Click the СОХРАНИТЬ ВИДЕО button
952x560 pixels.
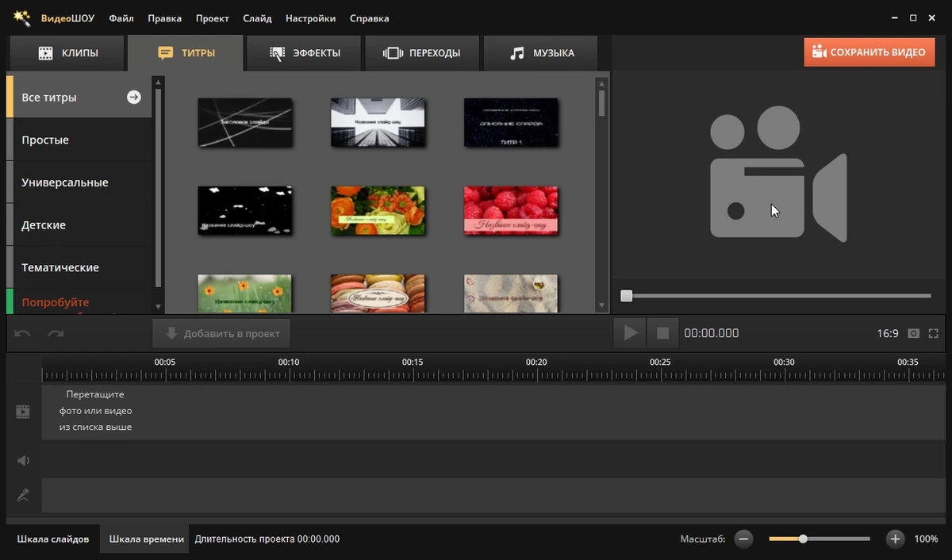pyautogui.click(x=869, y=52)
